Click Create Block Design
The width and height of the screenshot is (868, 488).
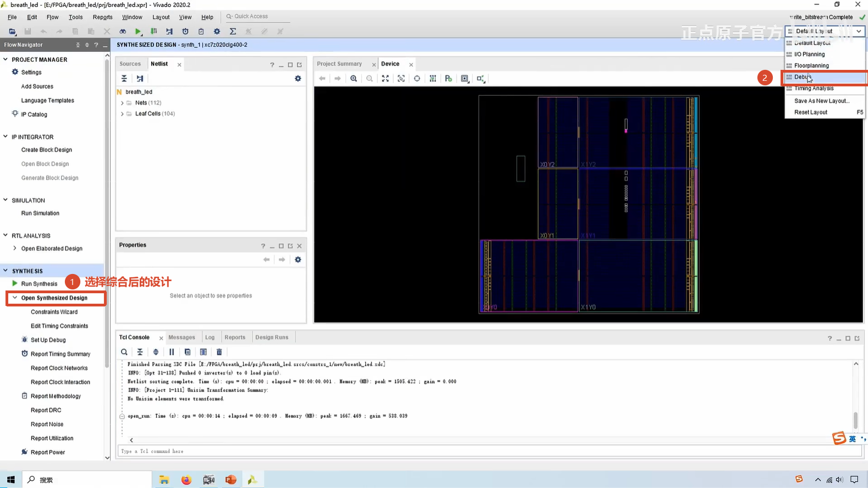click(x=47, y=150)
